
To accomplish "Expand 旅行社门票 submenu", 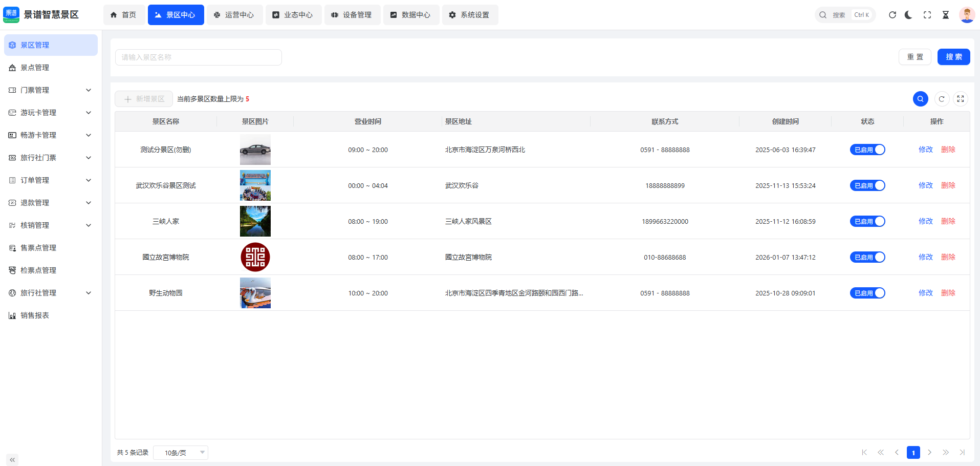I will click(x=51, y=158).
